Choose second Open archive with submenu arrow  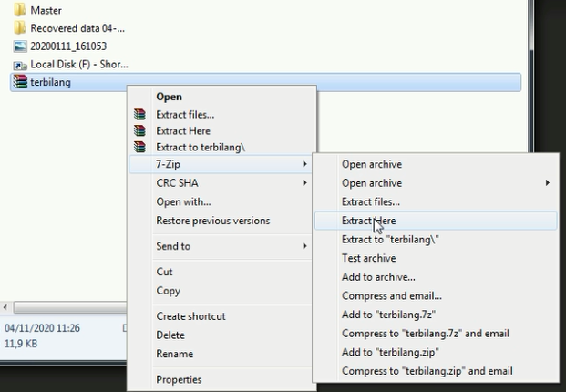pyautogui.click(x=436, y=183)
